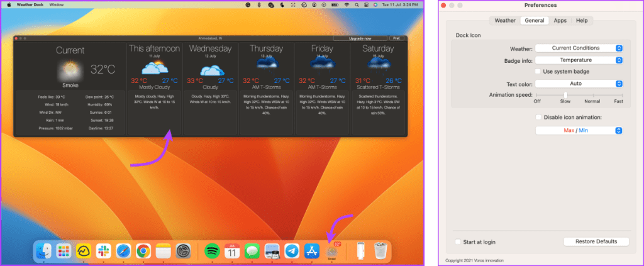
Task: Enable Start at login checkbox
Action: (458, 241)
